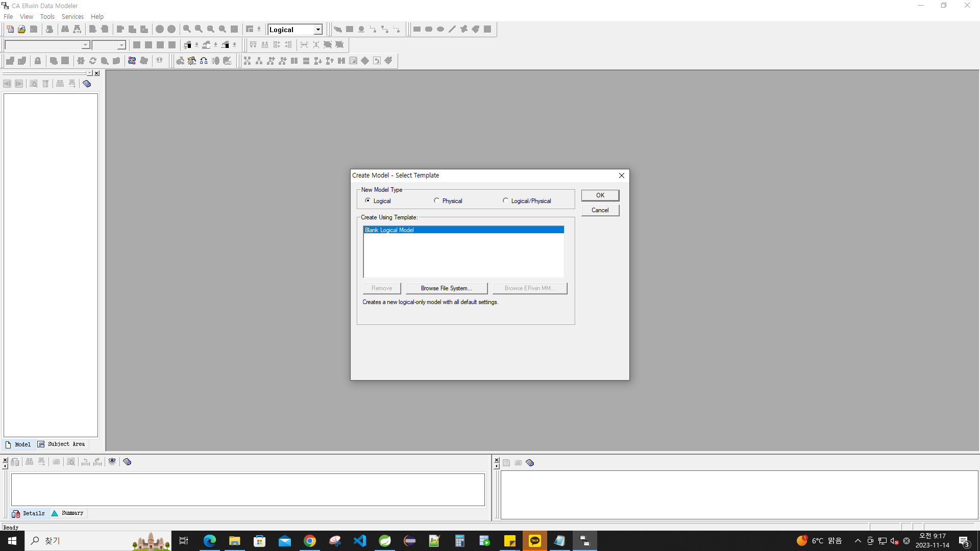
Task: Switch to Subject Area tab
Action: [x=62, y=444]
